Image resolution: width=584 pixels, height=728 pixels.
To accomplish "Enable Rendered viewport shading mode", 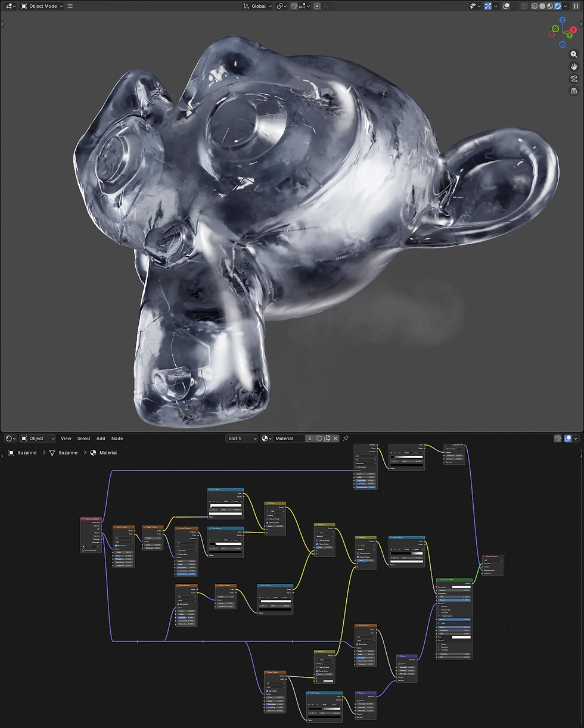I will [x=558, y=6].
